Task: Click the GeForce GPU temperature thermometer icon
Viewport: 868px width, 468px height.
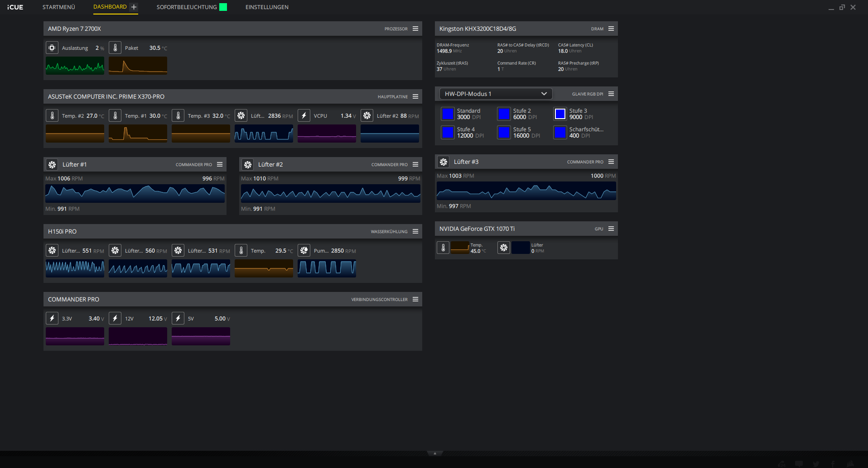Action: coord(443,248)
